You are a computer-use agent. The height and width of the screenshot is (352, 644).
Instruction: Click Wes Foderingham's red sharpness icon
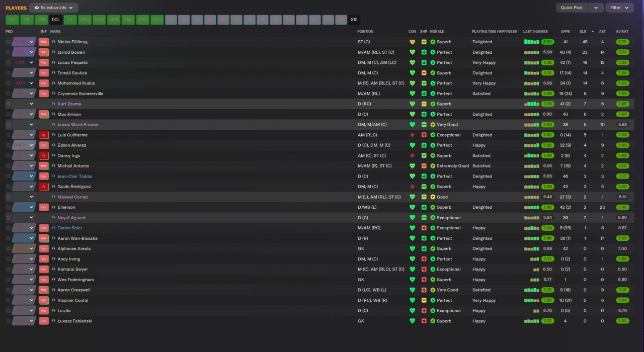pos(424,280)
